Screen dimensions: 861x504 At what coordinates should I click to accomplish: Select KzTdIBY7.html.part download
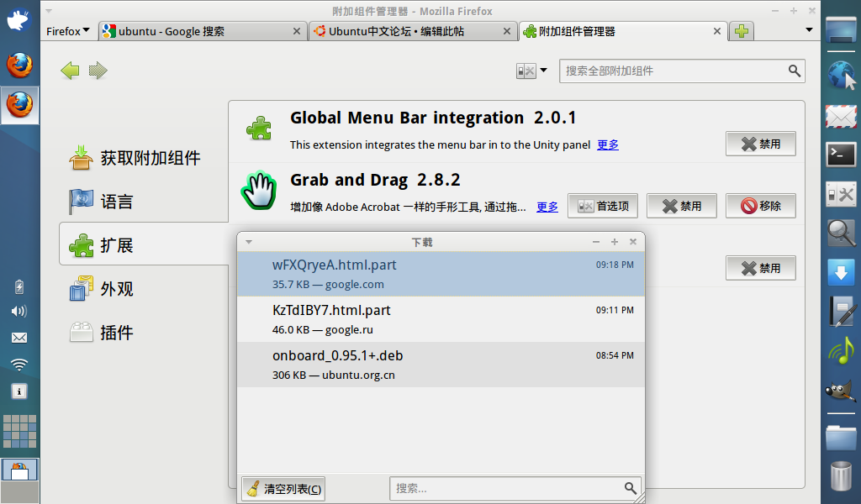pyautogui.click(x=441, y=319)
